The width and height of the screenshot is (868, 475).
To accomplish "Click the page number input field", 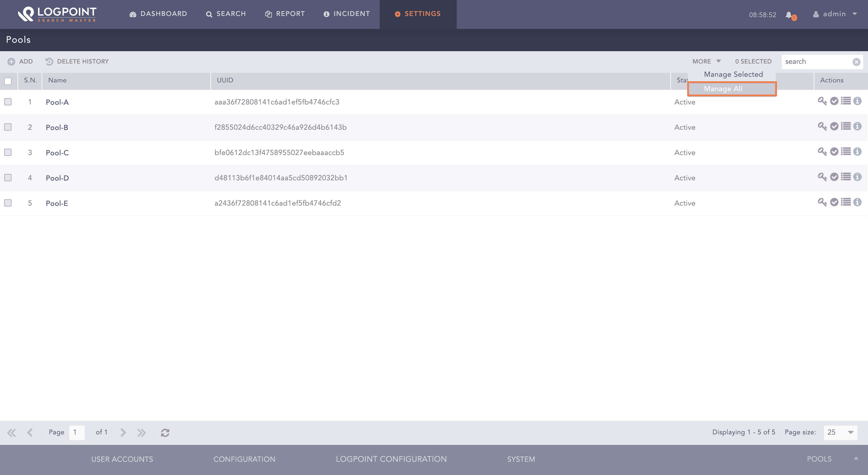I will [77, 433].
